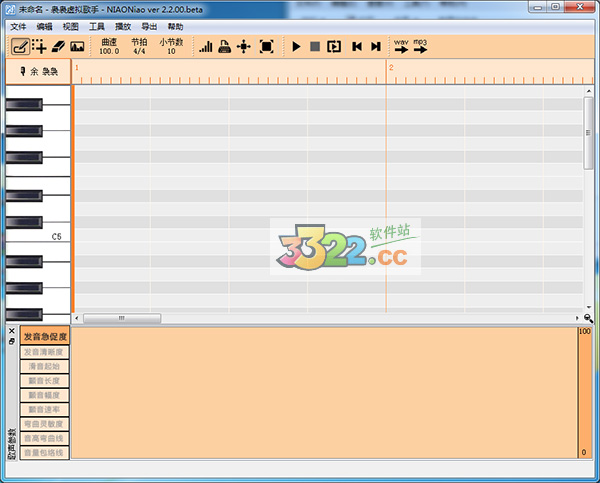Select the 发音清晰度 parameter tab

point(44,352)
